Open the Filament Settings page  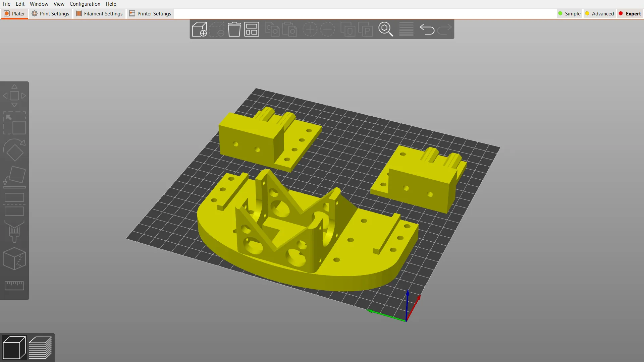point(99,13)
